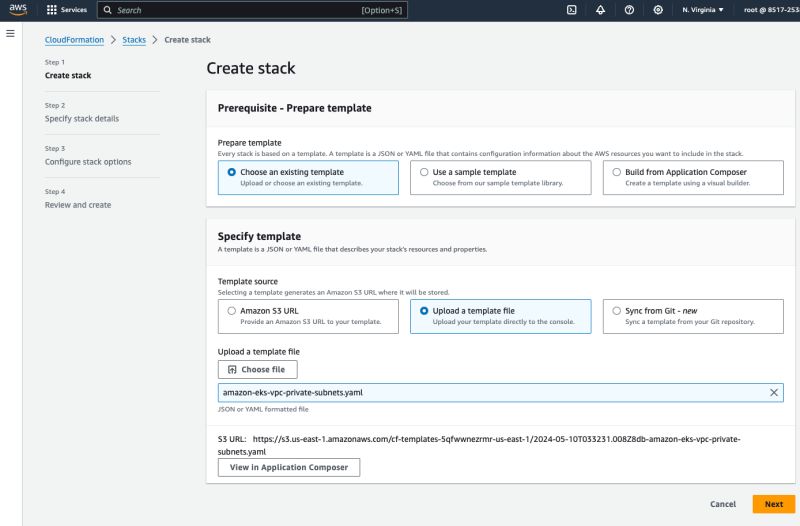The height and width of the screenshot is (526, 800).
Task: Click the S3 URL text of template
Action: [x=479, y=445]
